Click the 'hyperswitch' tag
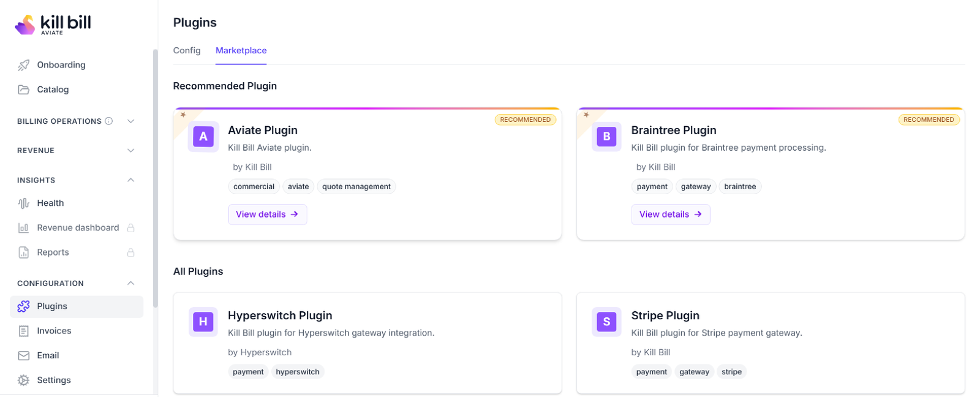Viewport: 980px width, 397px height. click(x=298, y=372)
